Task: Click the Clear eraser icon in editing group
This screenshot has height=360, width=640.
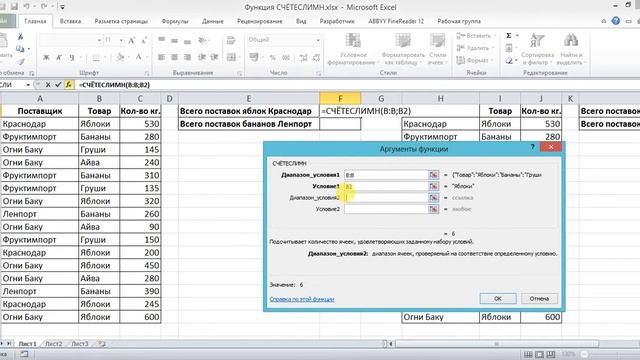Action: tap(509, 61)
